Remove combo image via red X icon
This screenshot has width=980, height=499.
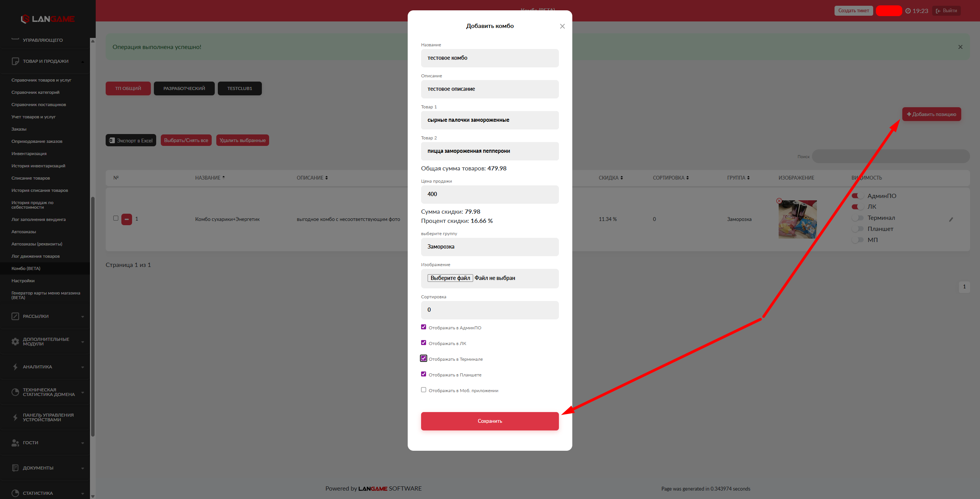tap(779, 201)
